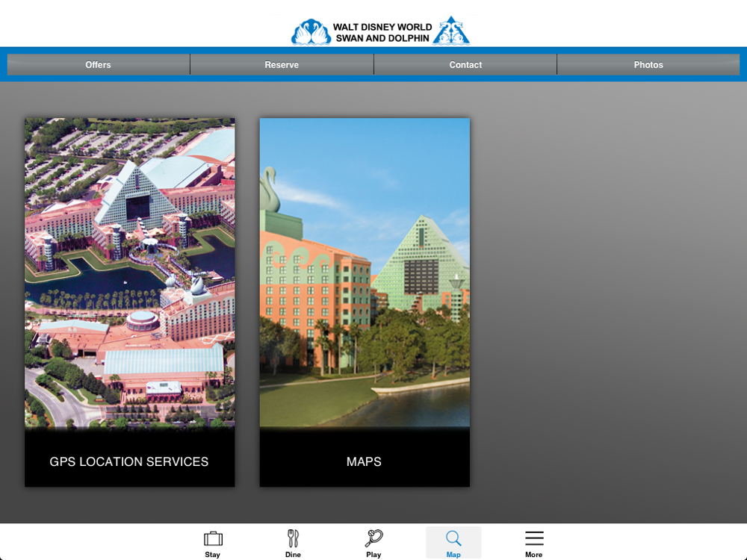Select the Map magnifier icon
This screenshot has height=560, width=747.
(453, 538)
